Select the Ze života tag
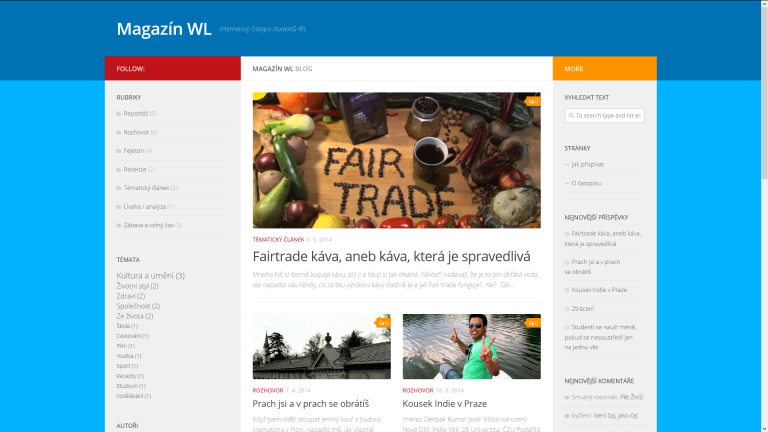768x432 pixels. pyautogui.click(x=135, y=316)
